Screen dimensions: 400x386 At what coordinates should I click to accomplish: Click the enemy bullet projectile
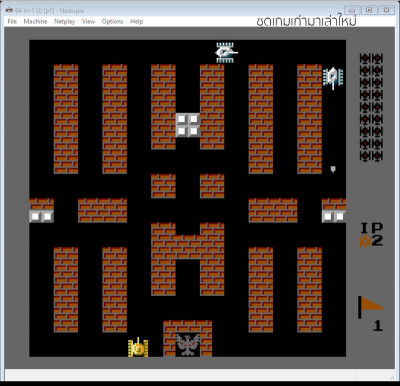tap(333, 169)
